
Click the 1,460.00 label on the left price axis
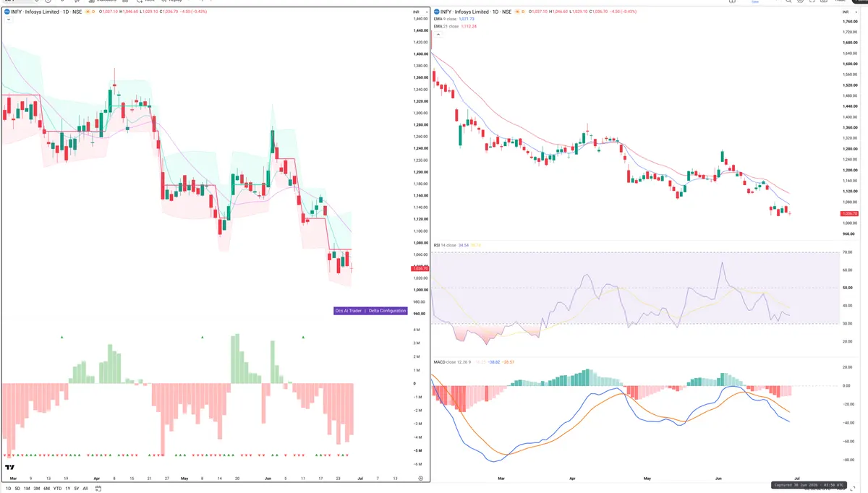pyautogui.click(x=422, y=18)
